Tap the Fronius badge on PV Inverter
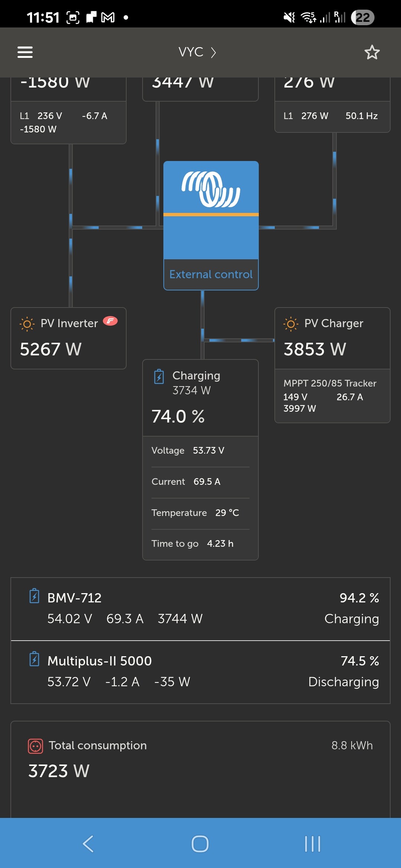This screenshot has width=401, height=868. click(110, 321)
